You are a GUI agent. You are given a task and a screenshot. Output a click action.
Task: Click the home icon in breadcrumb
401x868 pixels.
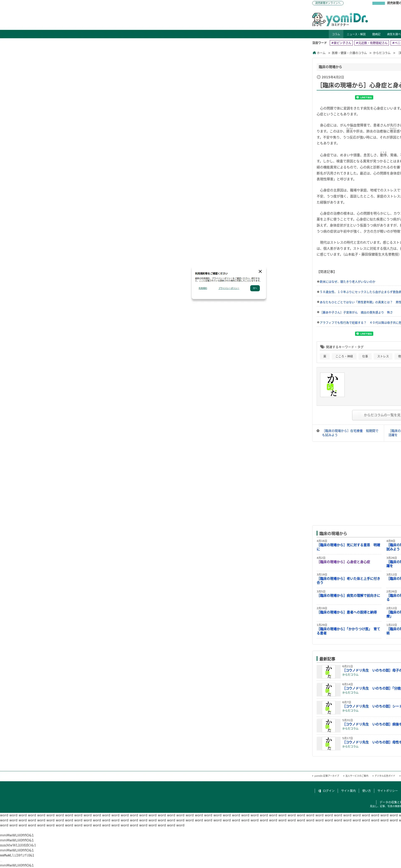tap(314, 53)
